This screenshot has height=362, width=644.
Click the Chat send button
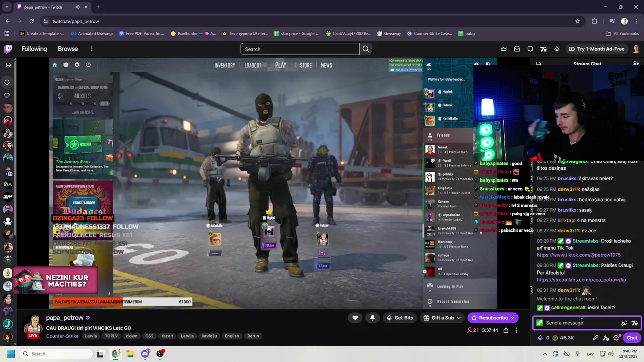(632, 338)
